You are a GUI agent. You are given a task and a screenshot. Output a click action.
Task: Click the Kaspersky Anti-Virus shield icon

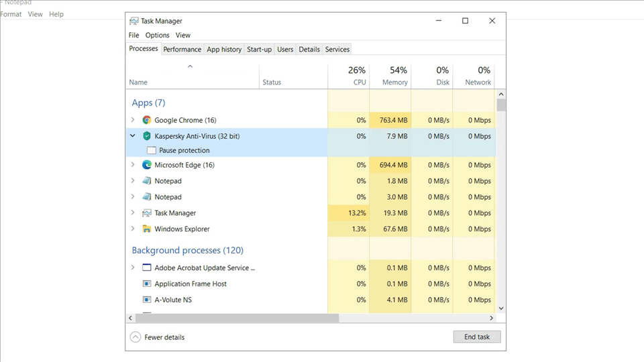click(x=147, y=136)
